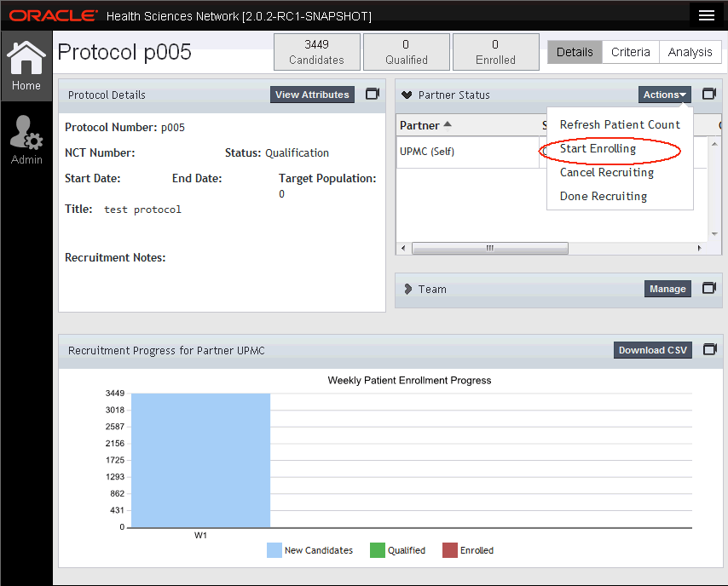Screen dimensions: 728x586
Task: Click the scroll left arrow in Partner Status
Action: click(403, 248)
